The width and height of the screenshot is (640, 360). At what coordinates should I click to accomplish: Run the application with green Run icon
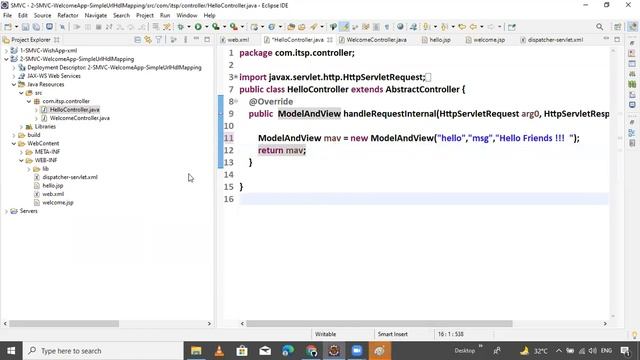coord(198,27)
